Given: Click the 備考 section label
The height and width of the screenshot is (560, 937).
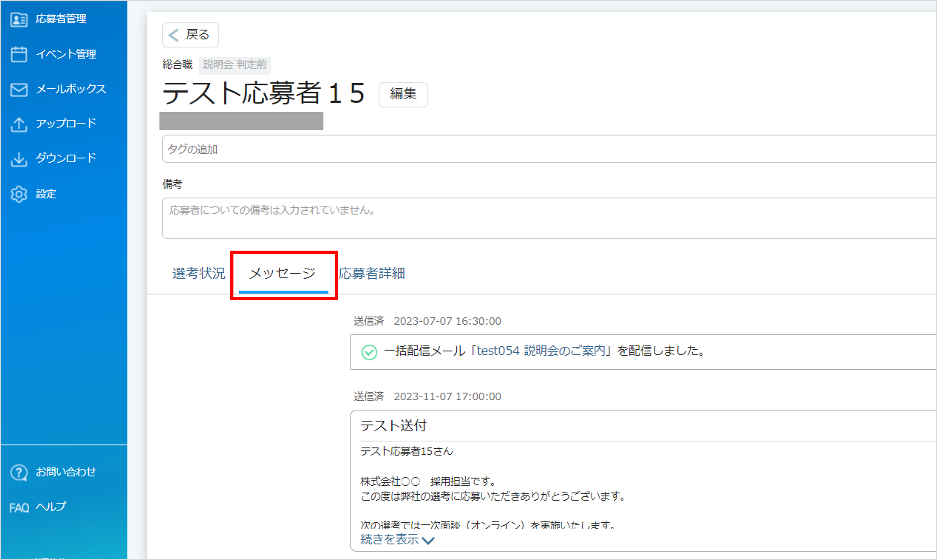Looking at the screenshot, I should (173, 184).
